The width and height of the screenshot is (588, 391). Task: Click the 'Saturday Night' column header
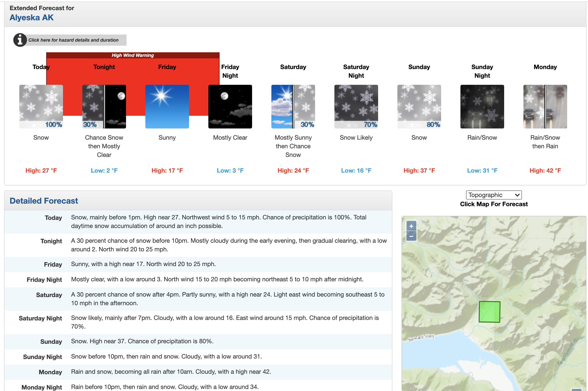(356, 71)
